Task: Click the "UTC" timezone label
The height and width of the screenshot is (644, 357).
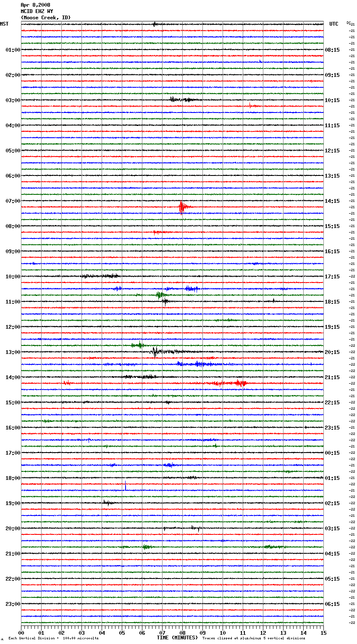Action: click(334, 24)
